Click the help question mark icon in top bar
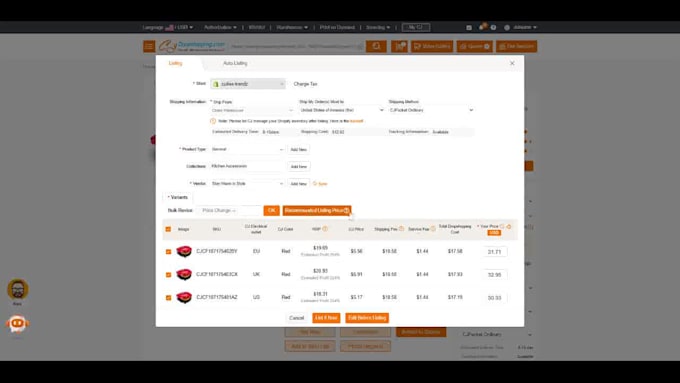680x383 pixels. 494,27
